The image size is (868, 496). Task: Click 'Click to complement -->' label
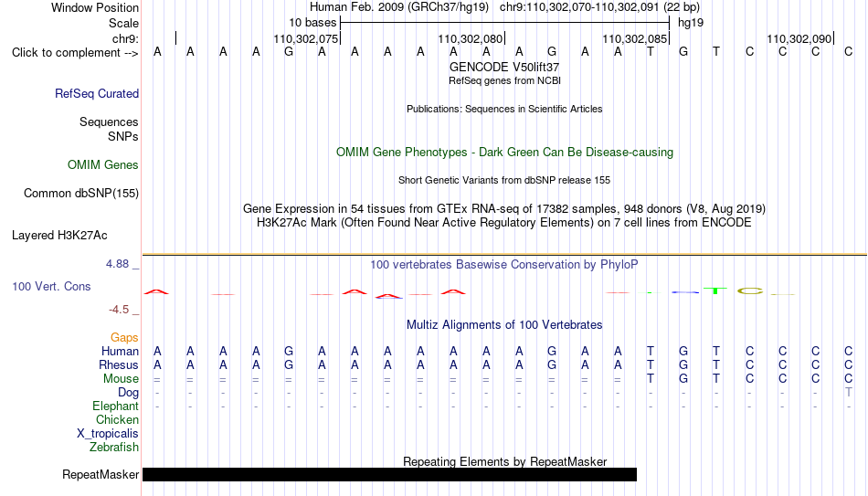click(75, 53)
